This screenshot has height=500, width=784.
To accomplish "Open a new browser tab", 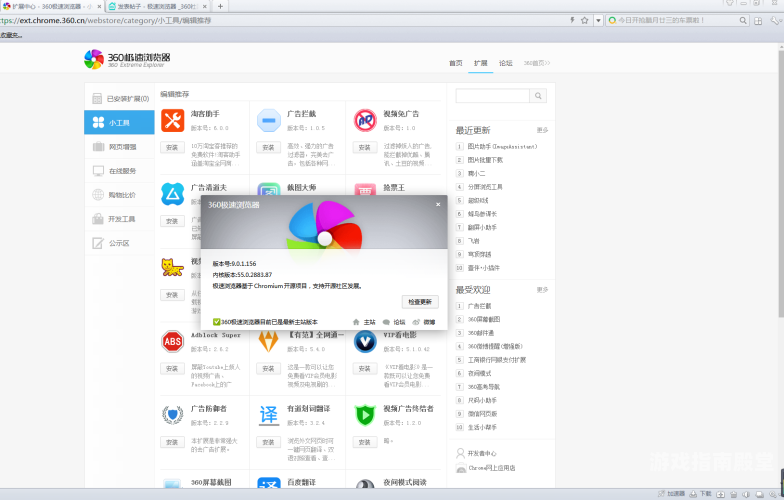I will pyautogui.click(x=220, y=6).
